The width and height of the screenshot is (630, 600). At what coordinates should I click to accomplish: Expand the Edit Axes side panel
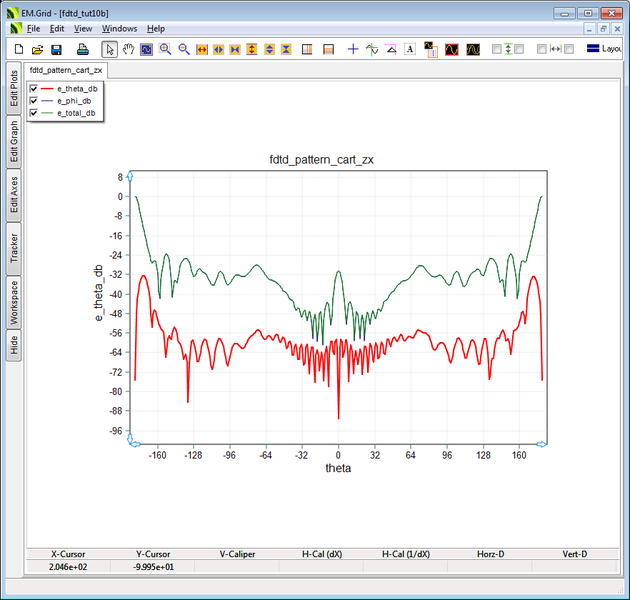14,194
